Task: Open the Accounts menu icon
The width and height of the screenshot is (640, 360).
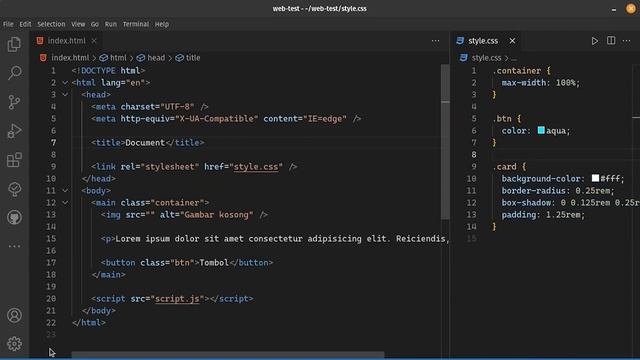Action: coord(14,316)
